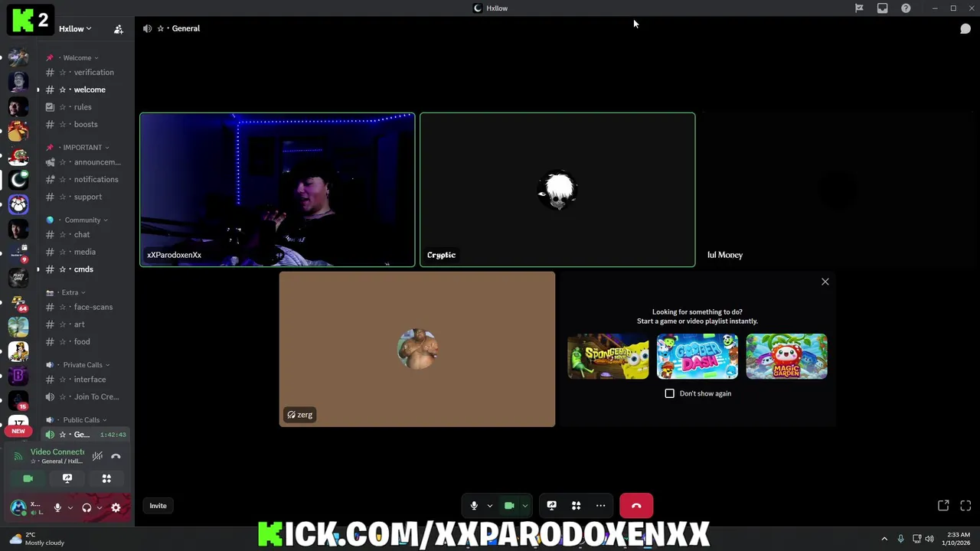980x551 pixels.
Task: Launch the Magic Garden activity
Action: click(787, 357)
